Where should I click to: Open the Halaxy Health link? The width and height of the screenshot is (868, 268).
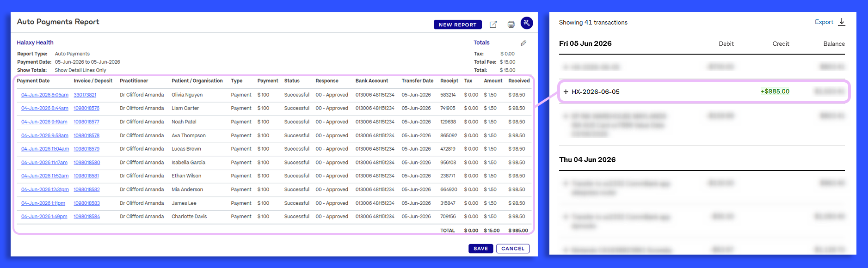coord(35,43)
